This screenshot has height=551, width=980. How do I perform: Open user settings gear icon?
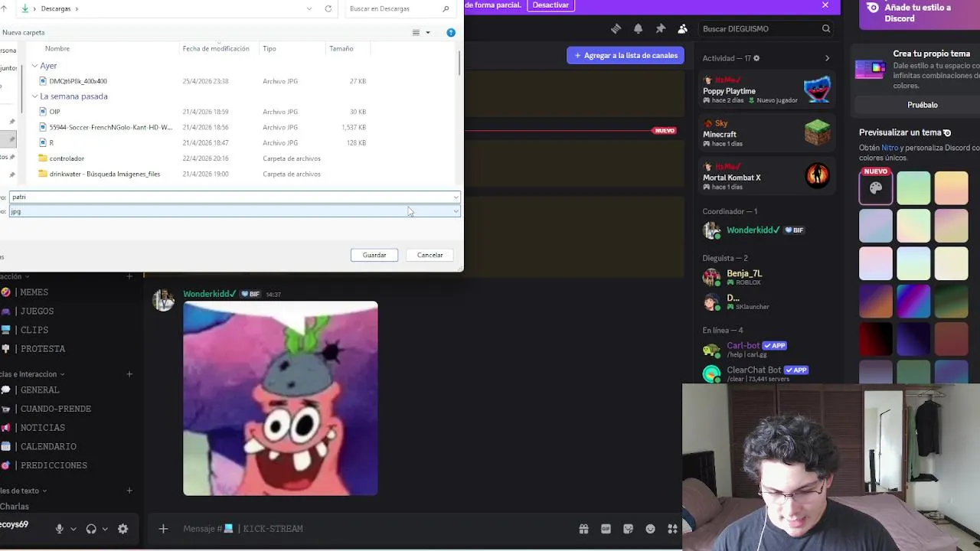click(x=122, y=529)
